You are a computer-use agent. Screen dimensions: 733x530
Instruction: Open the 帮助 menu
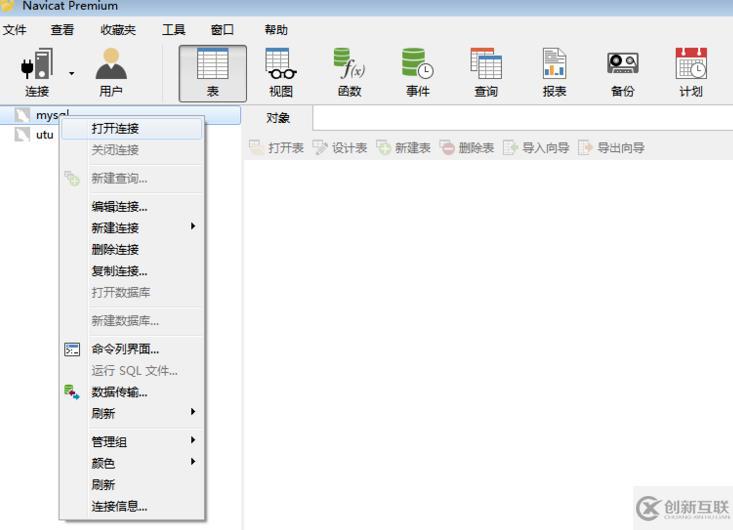coord(276,30)
